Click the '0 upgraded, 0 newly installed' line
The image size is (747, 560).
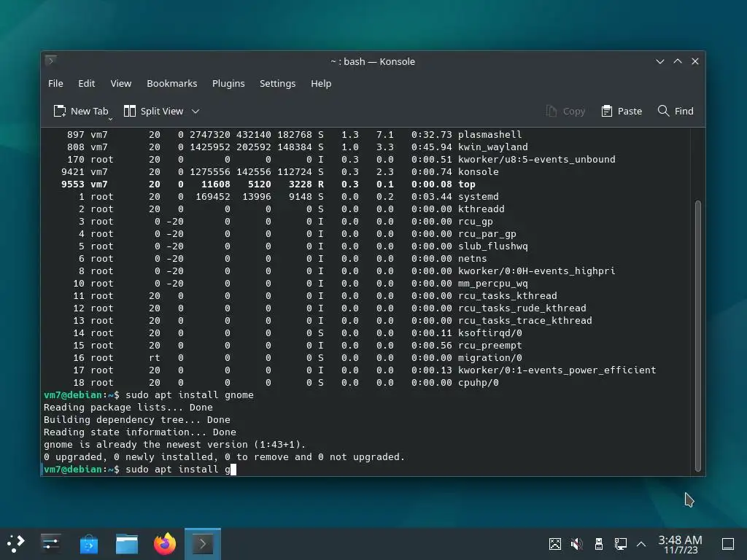coord(224,456)
